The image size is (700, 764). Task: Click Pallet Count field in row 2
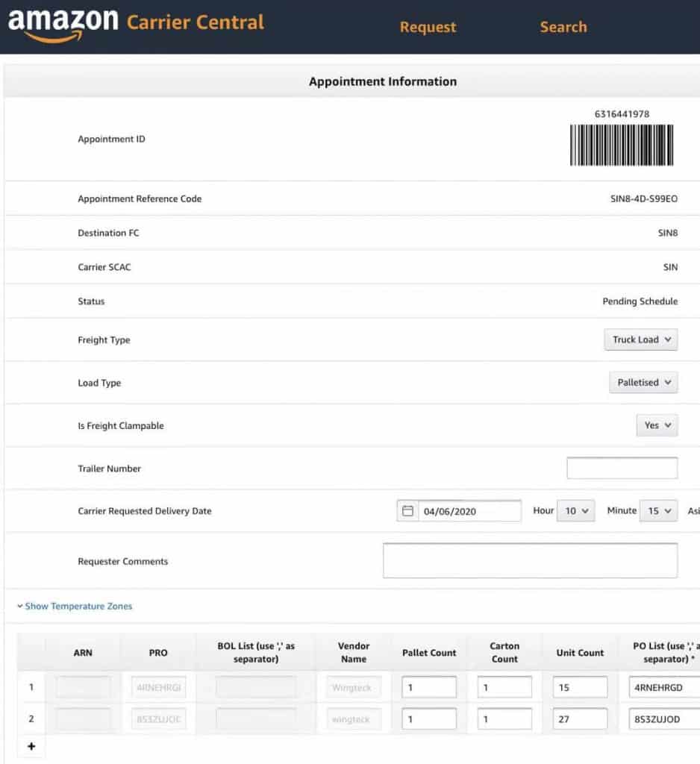(429, 718)
